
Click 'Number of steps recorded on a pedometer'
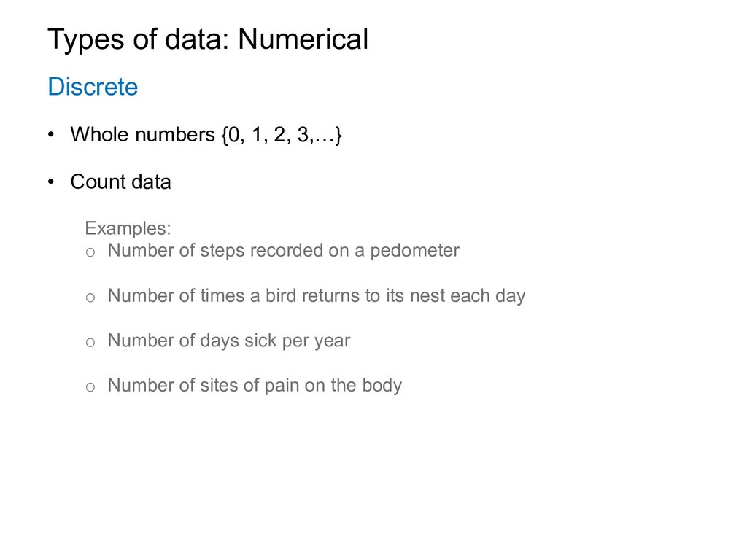point(284,251)
